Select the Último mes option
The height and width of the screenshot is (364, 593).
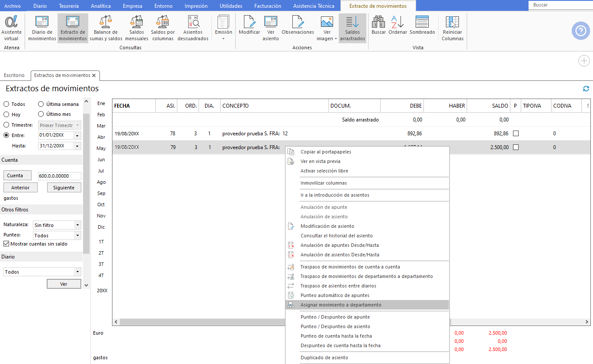41,114
